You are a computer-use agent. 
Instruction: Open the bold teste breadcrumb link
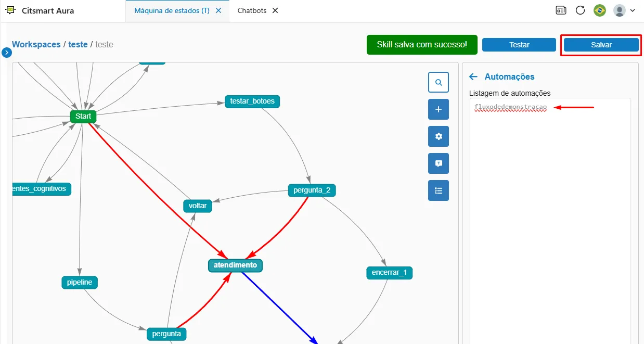(78, 45)
